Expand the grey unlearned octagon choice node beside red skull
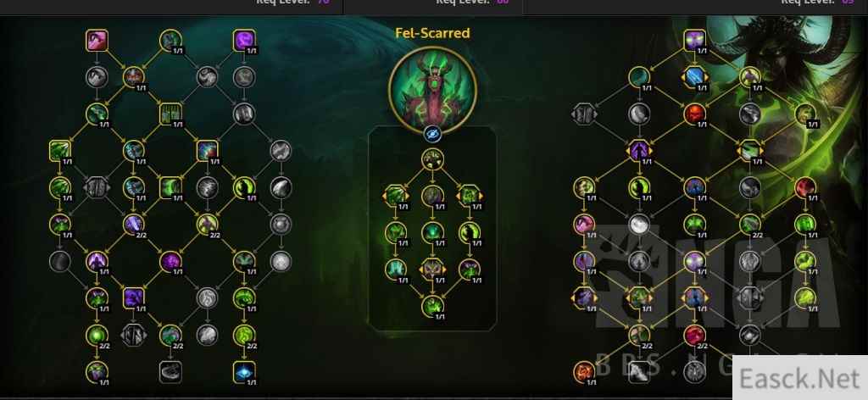The height and width of the screenshot is (400, 868). click(584, 114)
